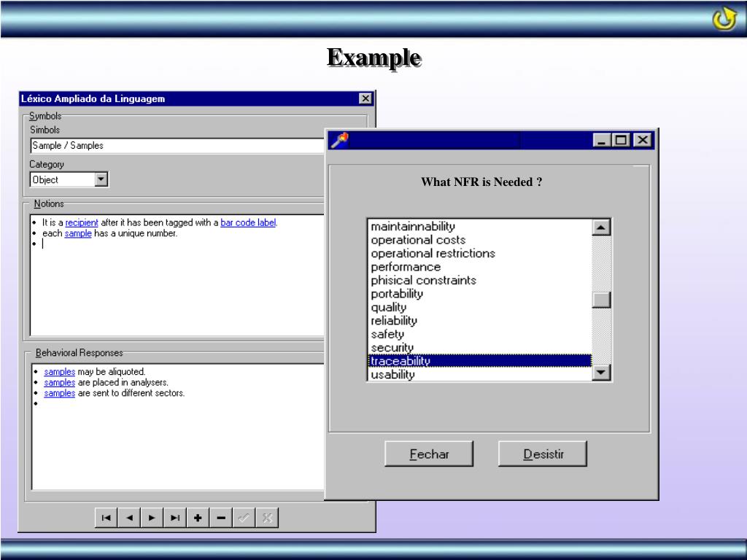Open the Category dropdown arrow
Image resolution: width=747 pixels, height=560 pixels.
[101, 179]
